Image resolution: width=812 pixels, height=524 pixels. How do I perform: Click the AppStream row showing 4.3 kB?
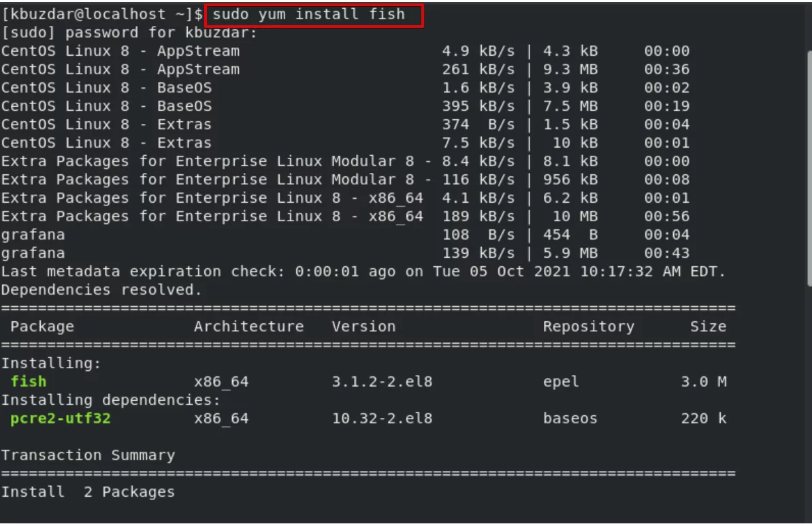click(x=345, y=51)
